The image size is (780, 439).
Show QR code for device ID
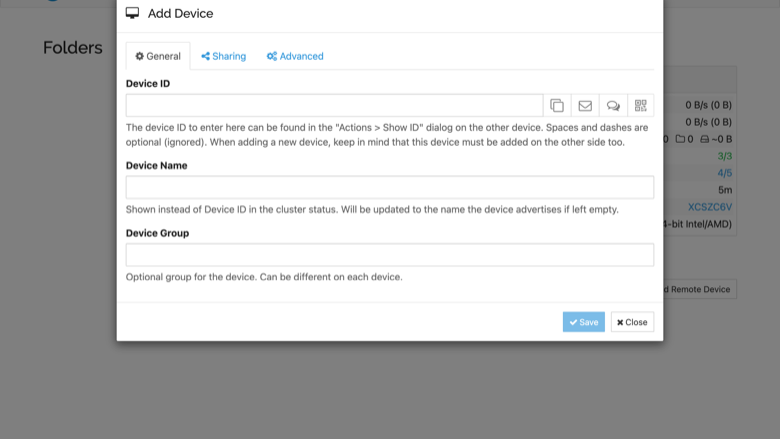coord(641,105)
